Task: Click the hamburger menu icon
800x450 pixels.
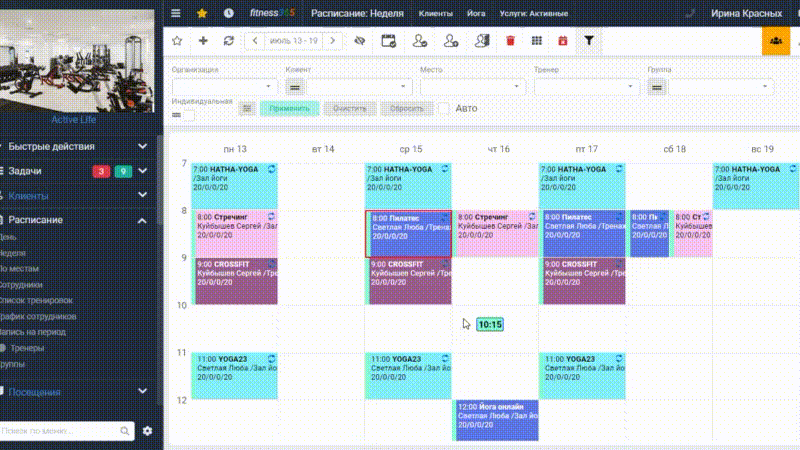Action: pyautogui.click(x=176, y=13)
